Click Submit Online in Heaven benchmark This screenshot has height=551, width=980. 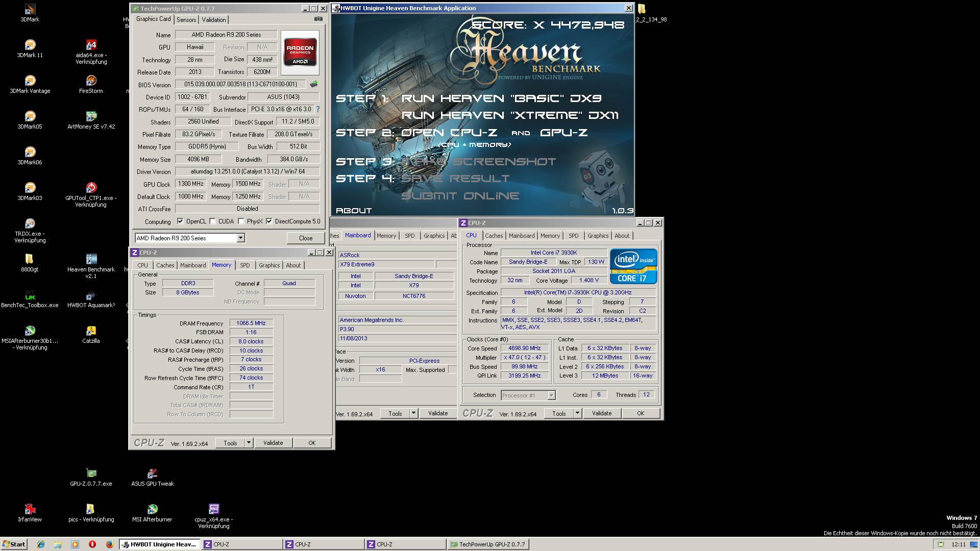click(460, 196)
